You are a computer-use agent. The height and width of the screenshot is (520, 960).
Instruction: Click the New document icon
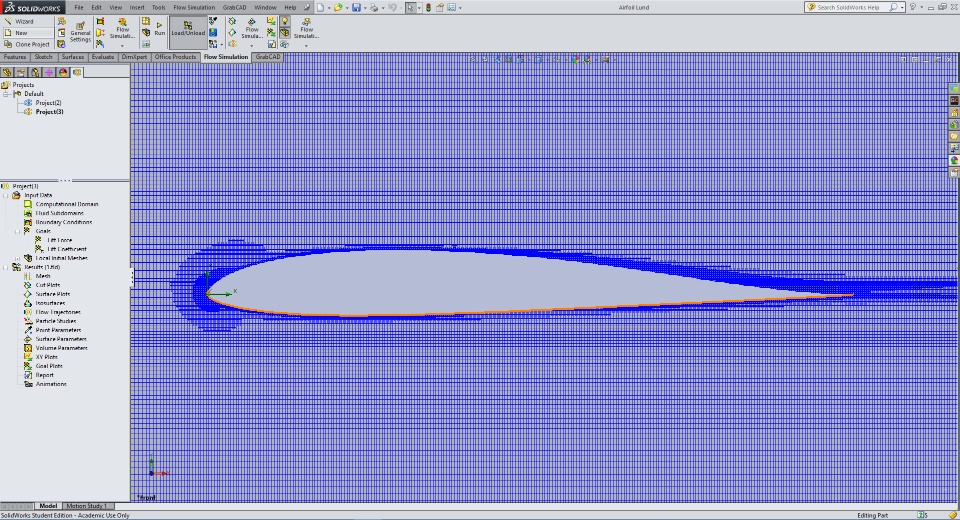click(x=320, y=7)
